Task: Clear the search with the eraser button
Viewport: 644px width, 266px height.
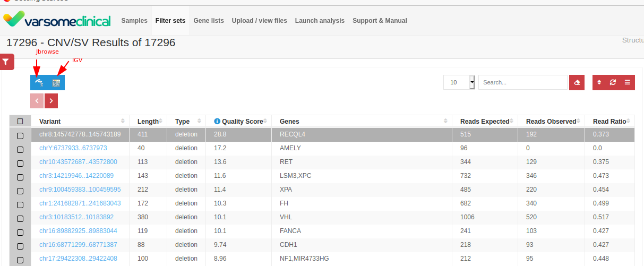Action: coord(577,82)
